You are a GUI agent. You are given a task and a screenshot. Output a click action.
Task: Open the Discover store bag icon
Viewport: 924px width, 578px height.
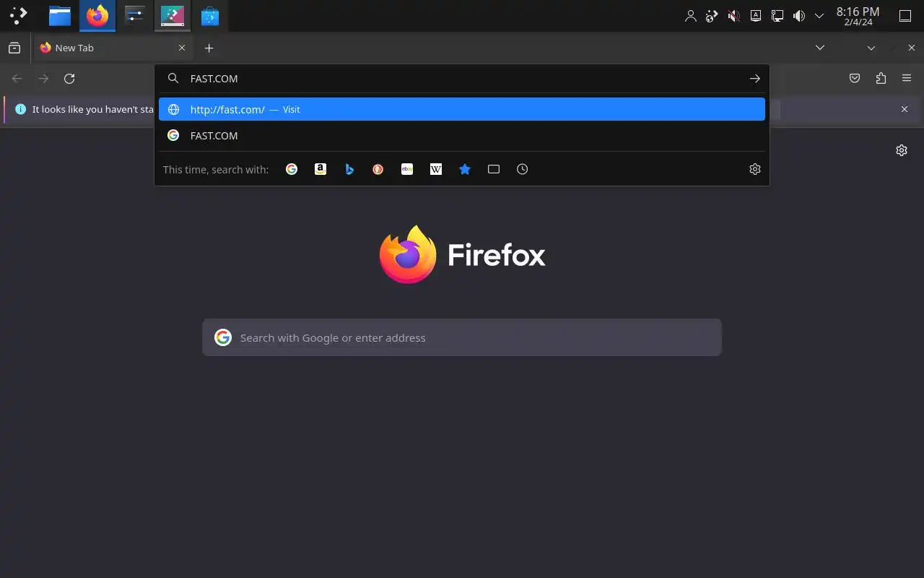coord(210,16)
